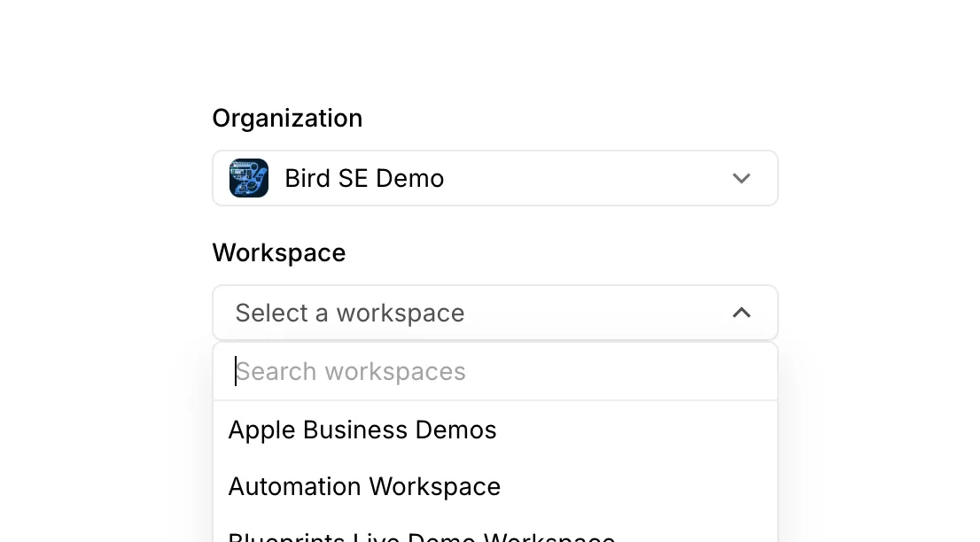
Task: Pick the first workspace in the list
Action: [x=495, y=430]
